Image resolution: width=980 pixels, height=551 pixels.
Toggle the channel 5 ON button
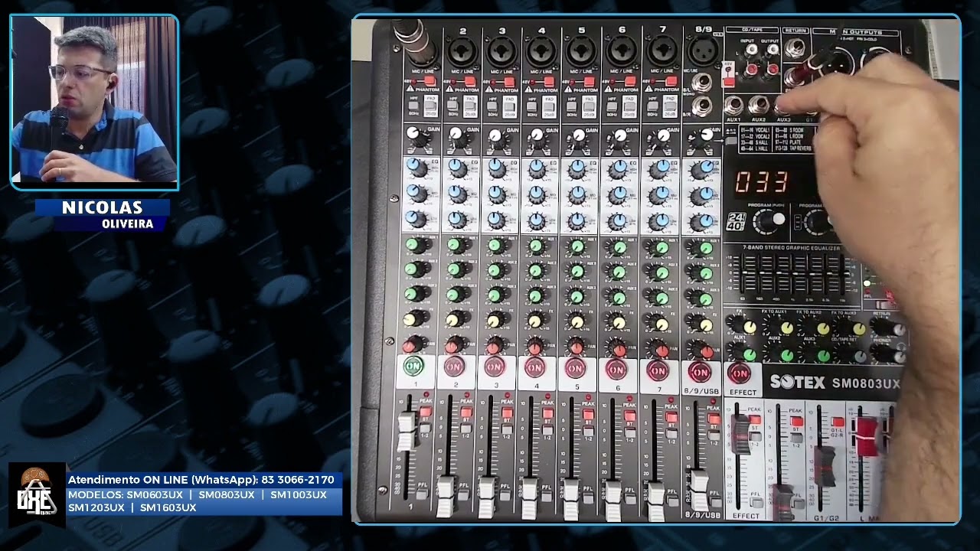pyautogui.click(x=575, y=368)
